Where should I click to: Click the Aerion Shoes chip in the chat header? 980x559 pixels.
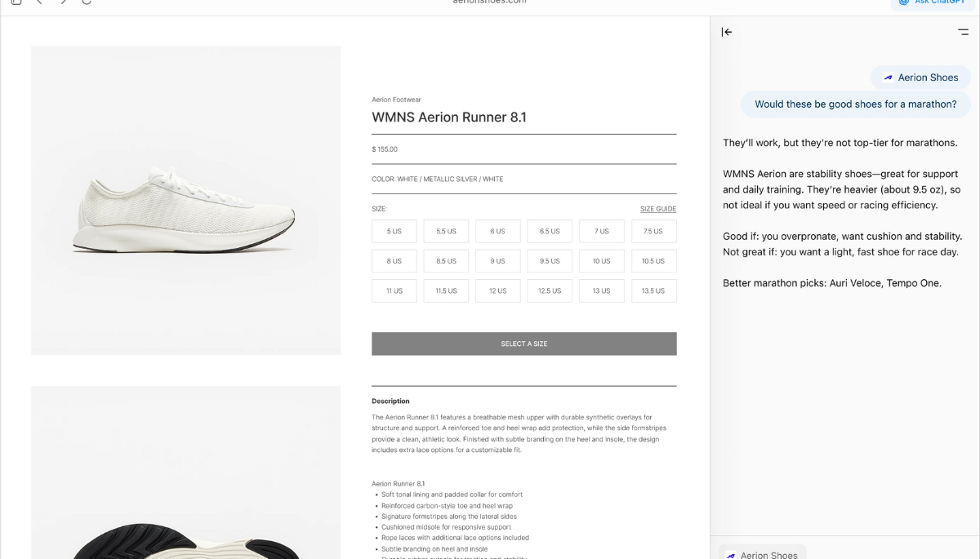pyautogui.click(x=920, y=78)
